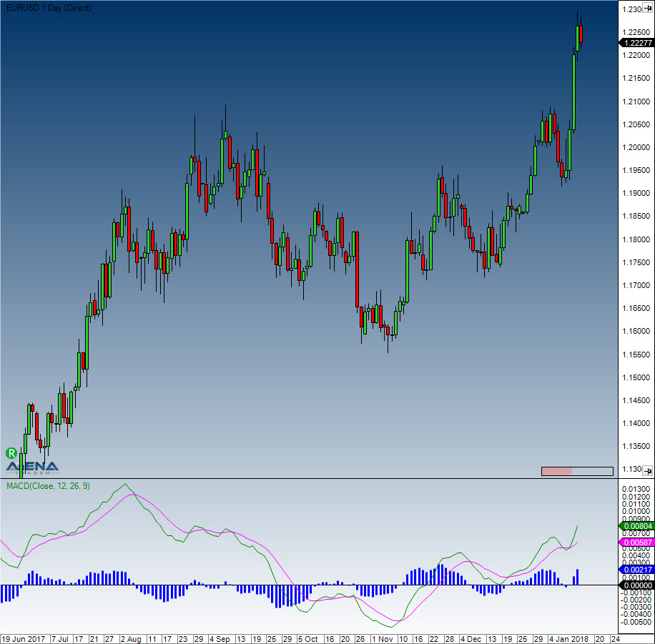Click the pink progress bar in chart corner
This screenshot has height=644, width=655.
[557, 471]
